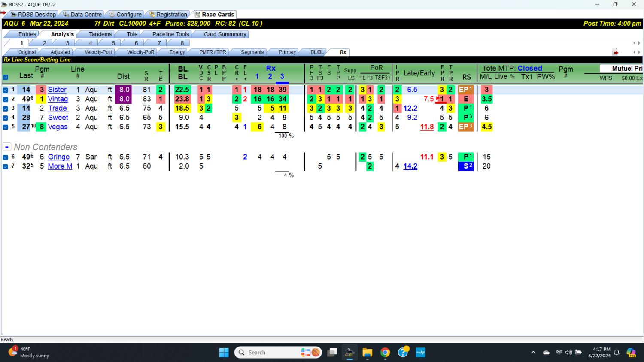Open the Configure tab
The height and width of the screenshot is (362, 644).
pos(125,15)
